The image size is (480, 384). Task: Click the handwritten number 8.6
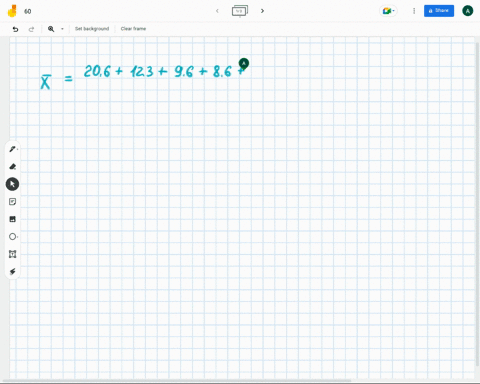pos(222,71)
